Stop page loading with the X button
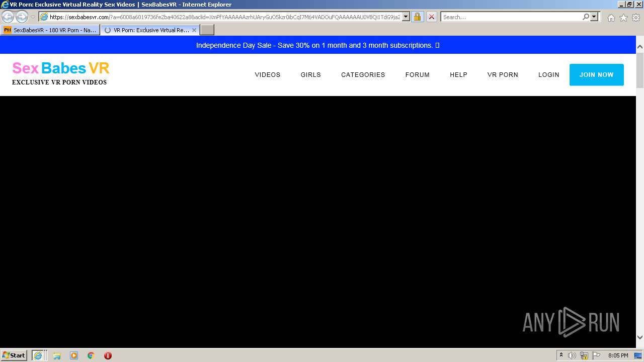Image resolution: width=644 pixels, height=362 pixels. [431, 17]
